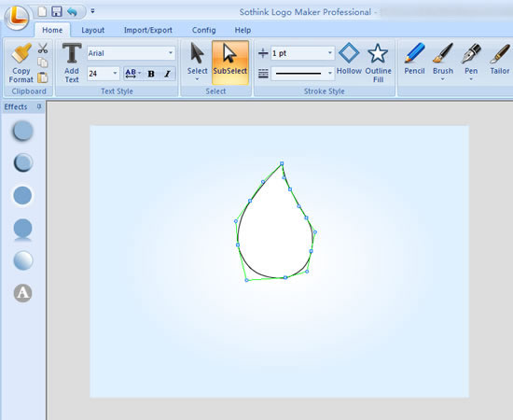This screenshot has width=513, height=420.
Task: Apply the dark beveled inner shadow circle effect
Action: click(23, 162)
